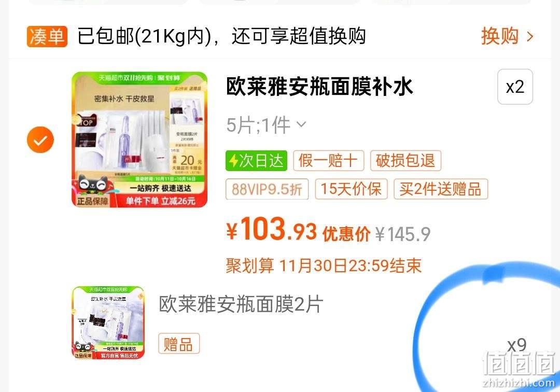Tap the 15天价保 price protection tag
Viewport: 560px width, 392px height.
point(351,189)
